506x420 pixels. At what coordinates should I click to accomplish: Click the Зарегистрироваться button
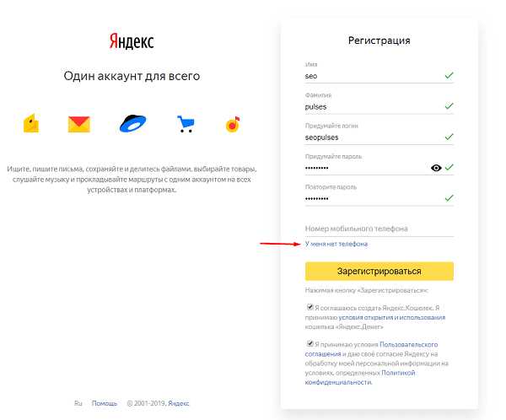(379, 272)
